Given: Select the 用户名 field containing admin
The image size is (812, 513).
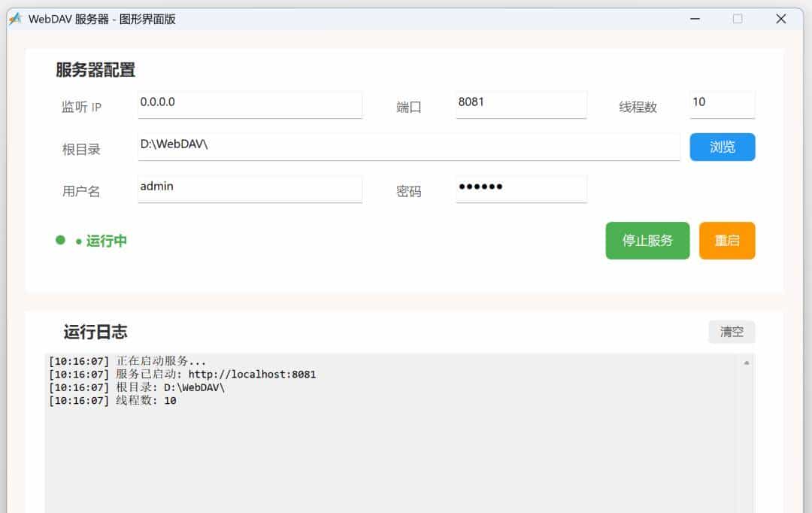Looking at the screenshot, I should point(250,189).
